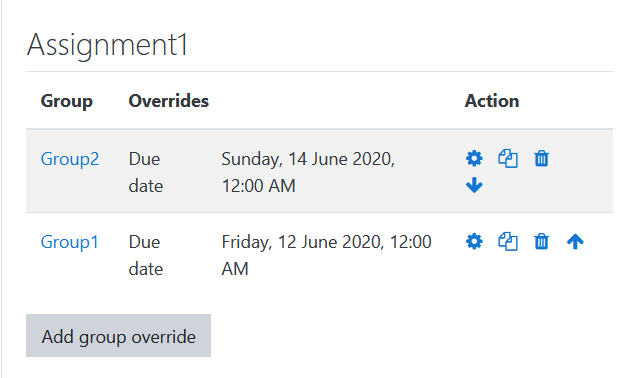Click the Assignment1 page heading

(x=107, y=45)
